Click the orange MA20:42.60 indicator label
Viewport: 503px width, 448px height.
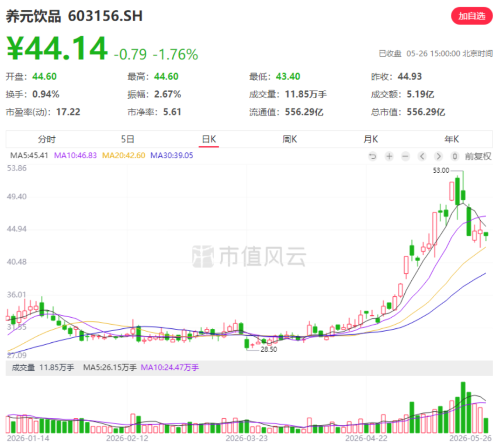pos(123,156)
